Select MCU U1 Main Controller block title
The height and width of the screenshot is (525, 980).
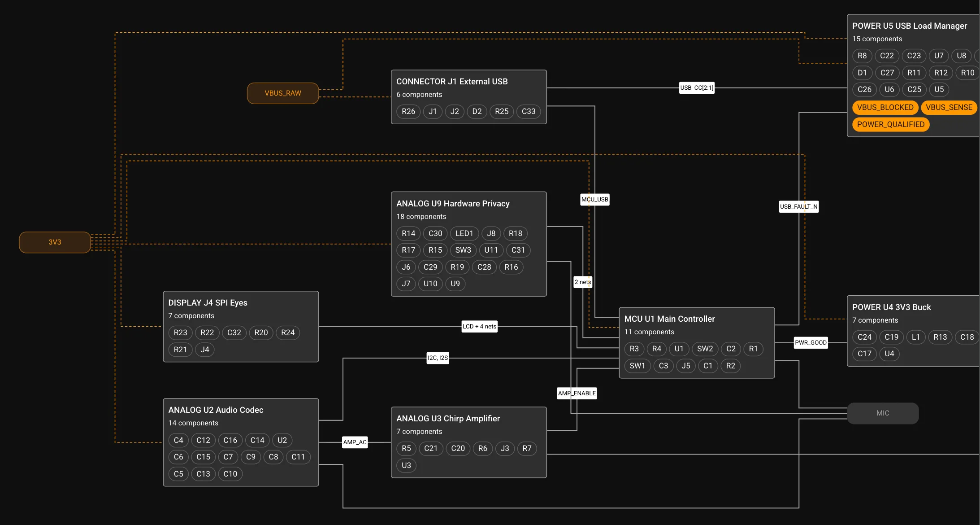[x=669, y=319]
